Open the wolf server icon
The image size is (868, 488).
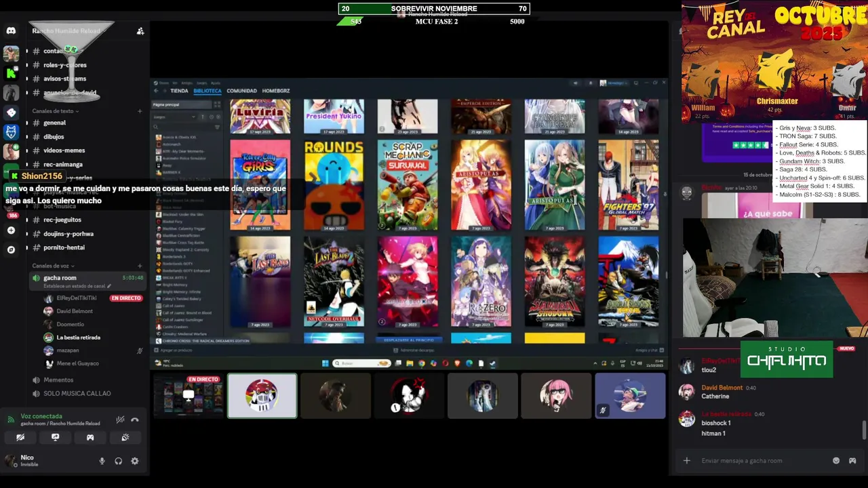click(x=11, y=132)
